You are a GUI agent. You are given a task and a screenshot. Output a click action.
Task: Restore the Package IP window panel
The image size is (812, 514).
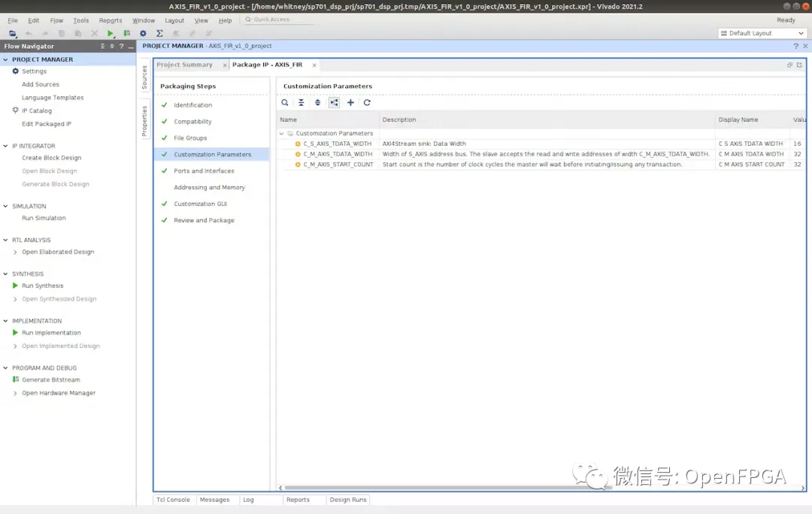[789, 65]
